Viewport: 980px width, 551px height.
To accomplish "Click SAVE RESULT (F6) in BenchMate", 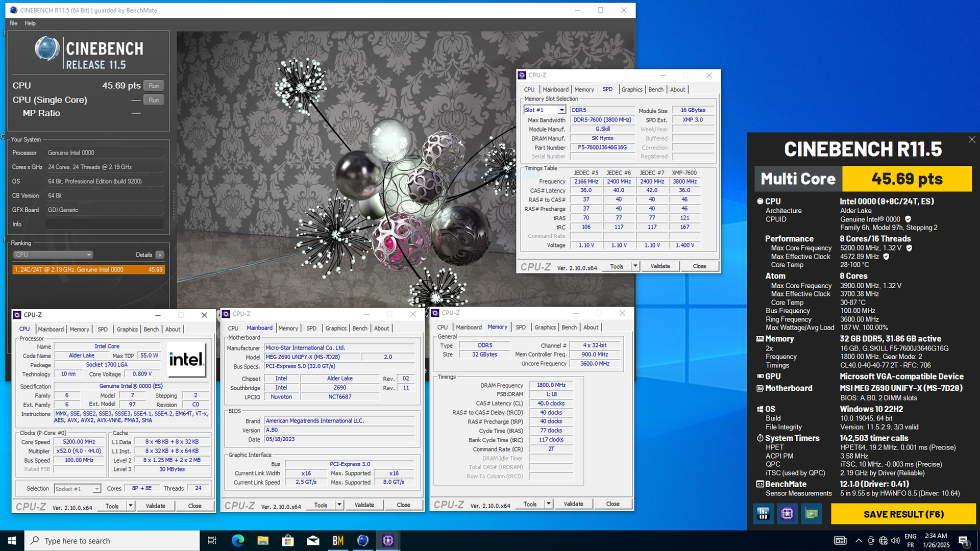I will (903, 514).
